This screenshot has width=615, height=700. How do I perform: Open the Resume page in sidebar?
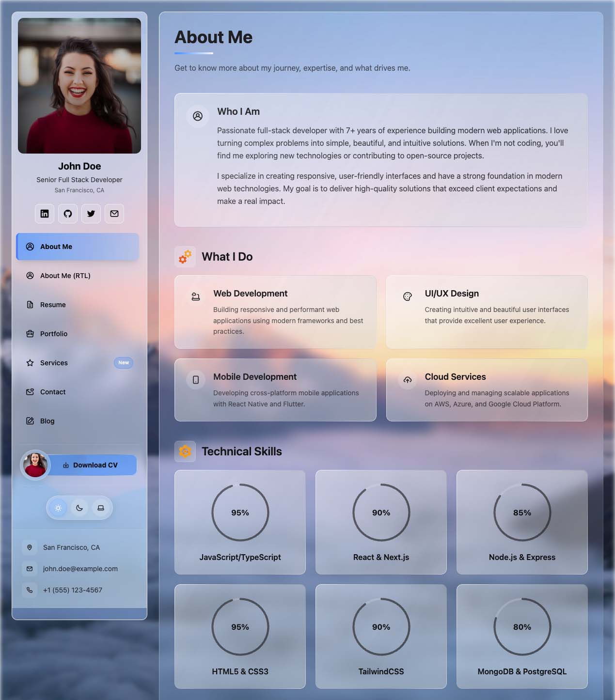(x=53, y=305)
